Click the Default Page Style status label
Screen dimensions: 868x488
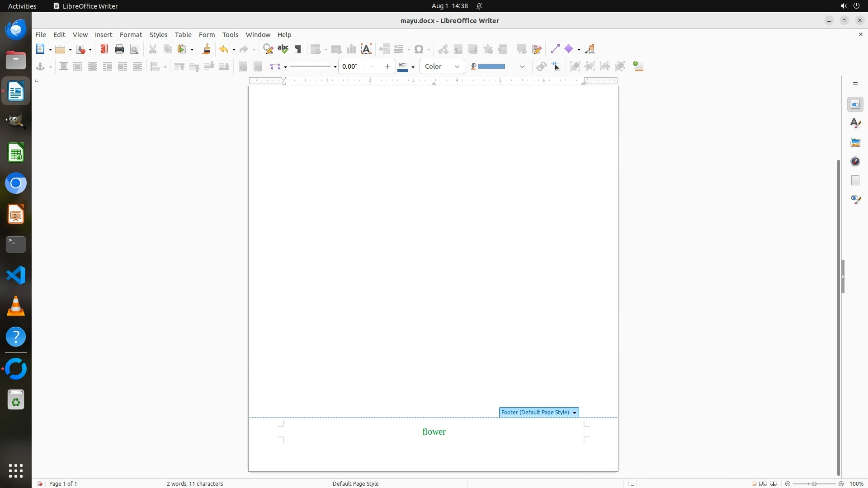[x=355, y=483]
